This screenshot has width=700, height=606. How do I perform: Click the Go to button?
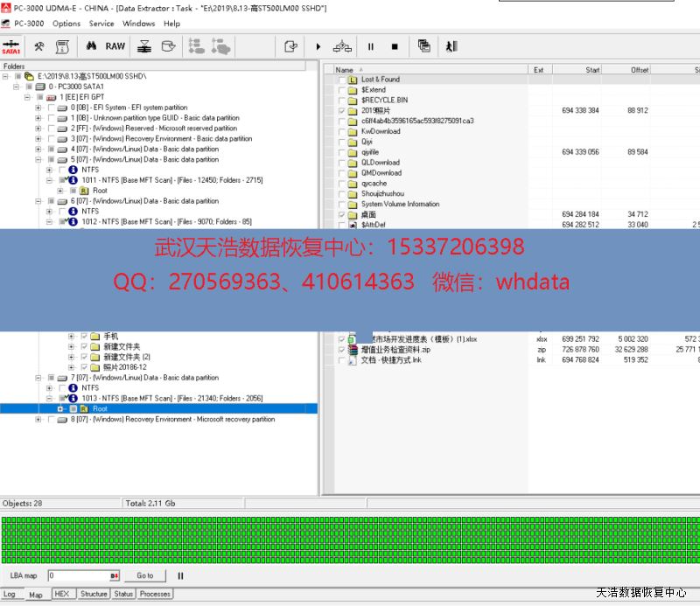click(145, 575)
